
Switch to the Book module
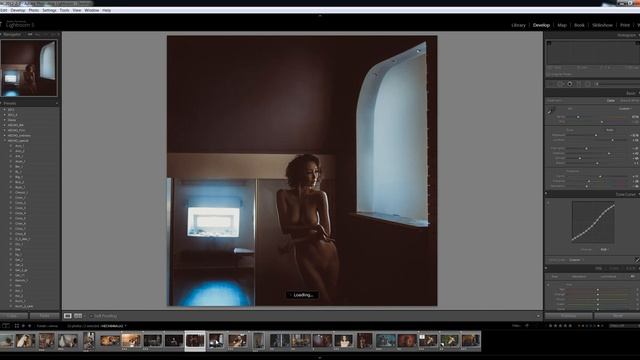pyautogui.click(x=579, y=25)
